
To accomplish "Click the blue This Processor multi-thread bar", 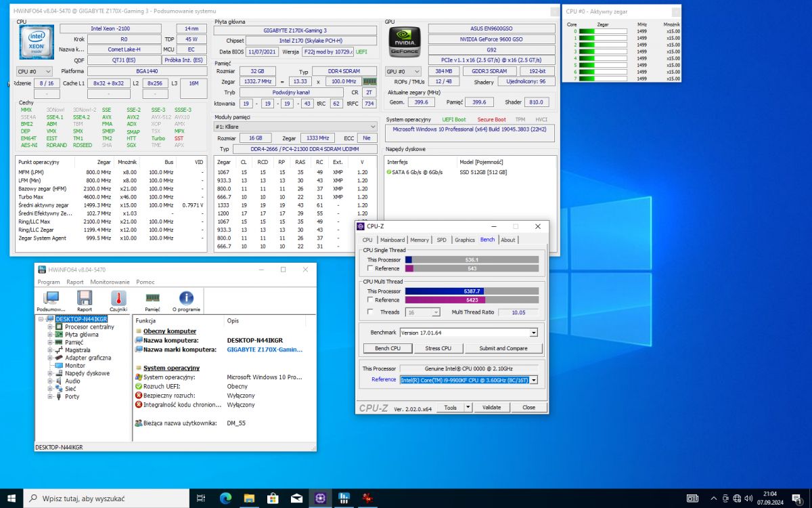I will tap(444, 291).
